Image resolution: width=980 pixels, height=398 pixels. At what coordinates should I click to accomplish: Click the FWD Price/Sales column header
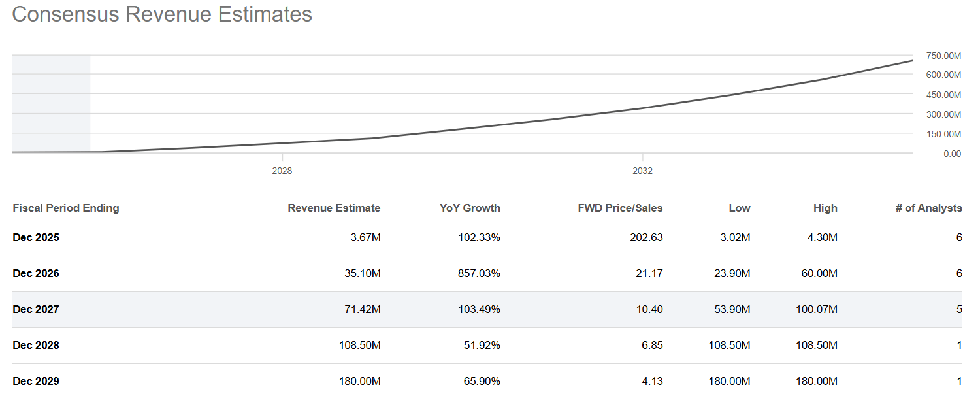pos(619,208)
